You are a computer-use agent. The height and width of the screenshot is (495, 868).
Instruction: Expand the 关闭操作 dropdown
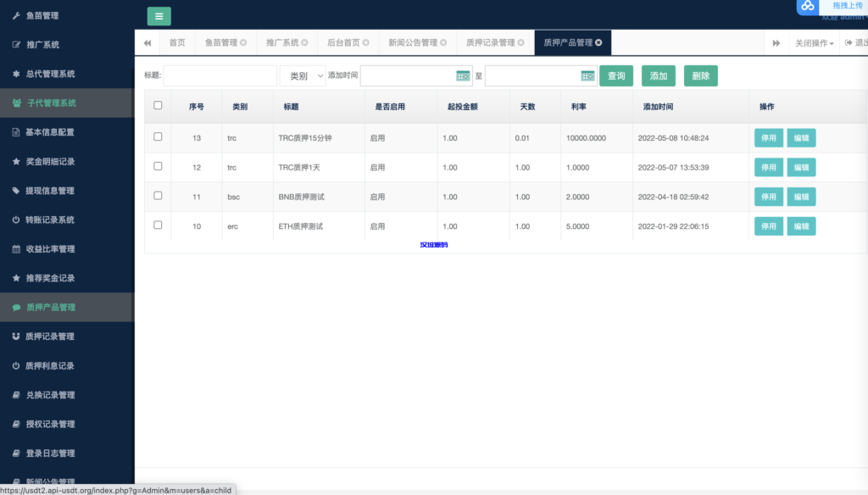812,41
